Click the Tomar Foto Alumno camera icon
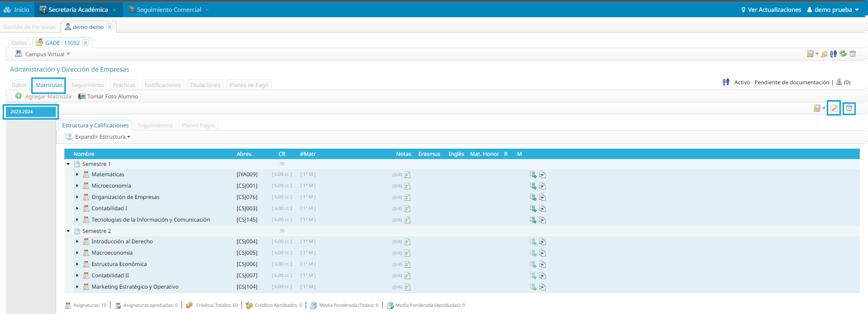 (82, 97)
